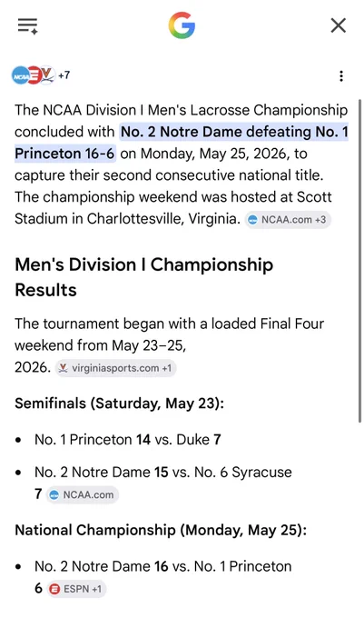Close the AI overview panel
The width and height of the screenshot is (364, 618).
click(x=338, y=25)
